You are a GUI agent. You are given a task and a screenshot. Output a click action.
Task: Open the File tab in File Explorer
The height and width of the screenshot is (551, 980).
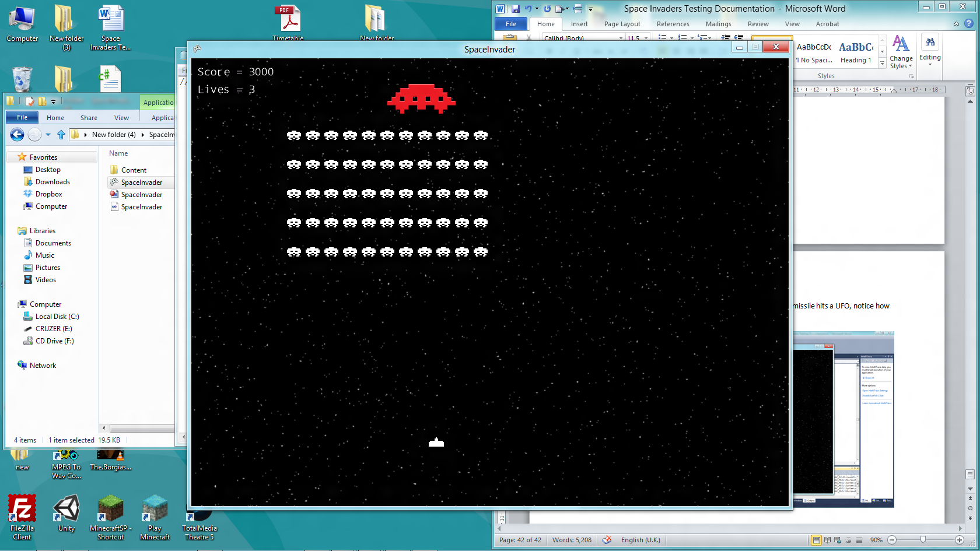pos(22,117)
